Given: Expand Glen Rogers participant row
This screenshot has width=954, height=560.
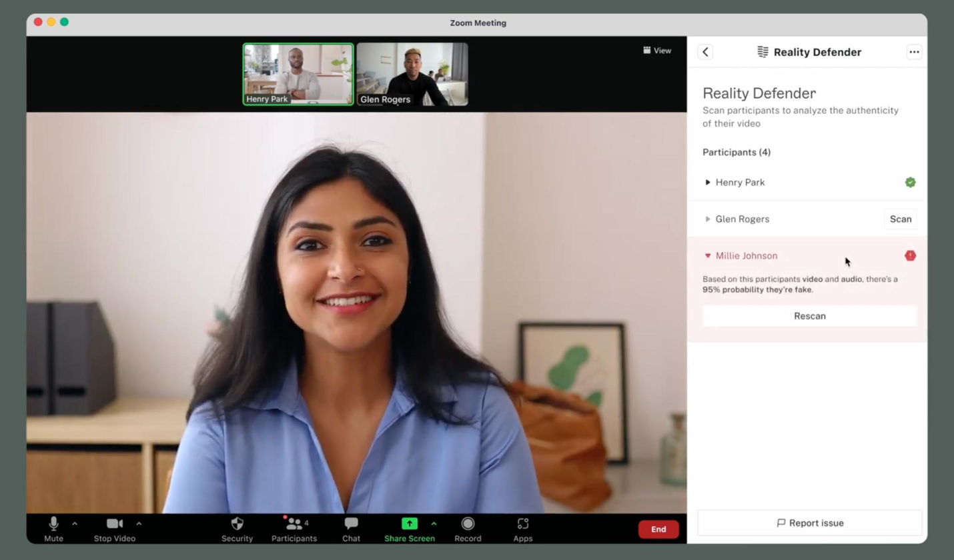Looking at the screenshot, I should point(708,219).
